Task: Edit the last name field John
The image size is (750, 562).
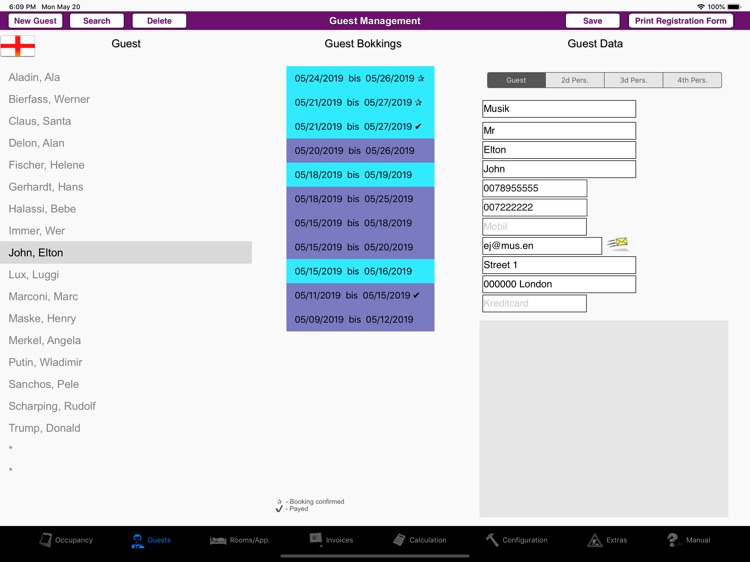Action: tap(559, 169)
